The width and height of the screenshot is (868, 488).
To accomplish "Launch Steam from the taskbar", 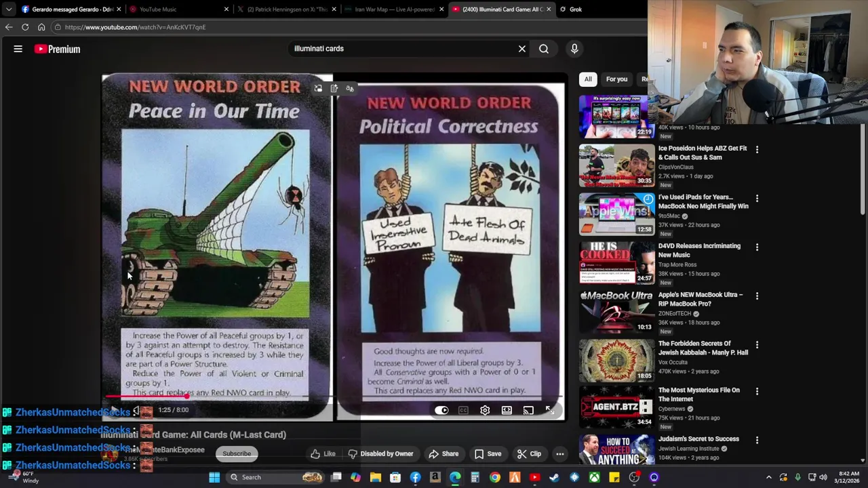I will coord(554,477).
